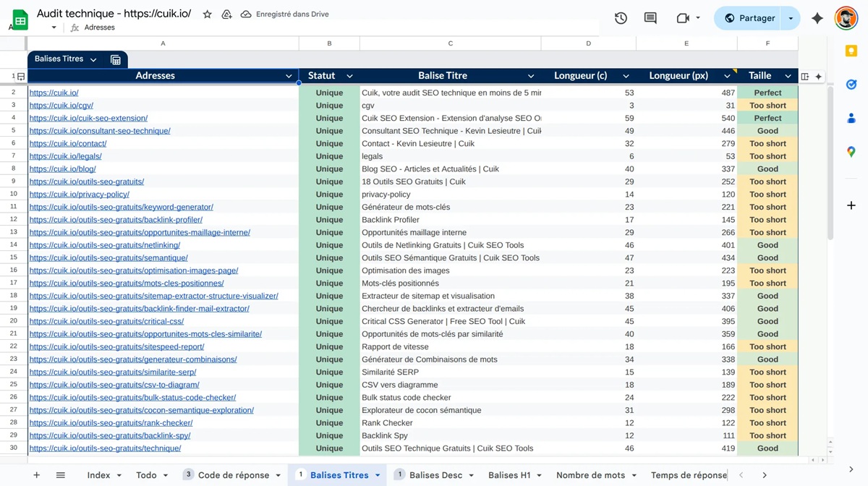The width and height of the screenshot is (868, 486).
Task: Open the comments panel icon
Action: tap(650, 18)
